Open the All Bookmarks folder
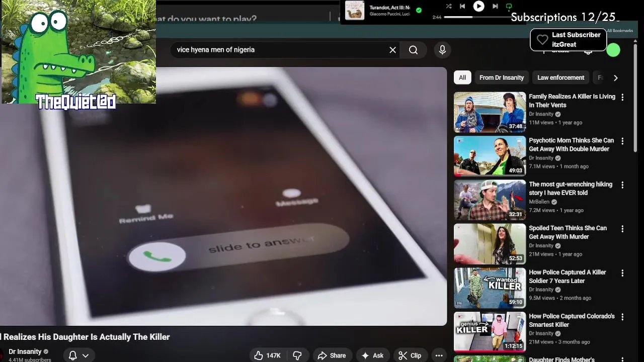The image size is (644, 362). (620, 31)
